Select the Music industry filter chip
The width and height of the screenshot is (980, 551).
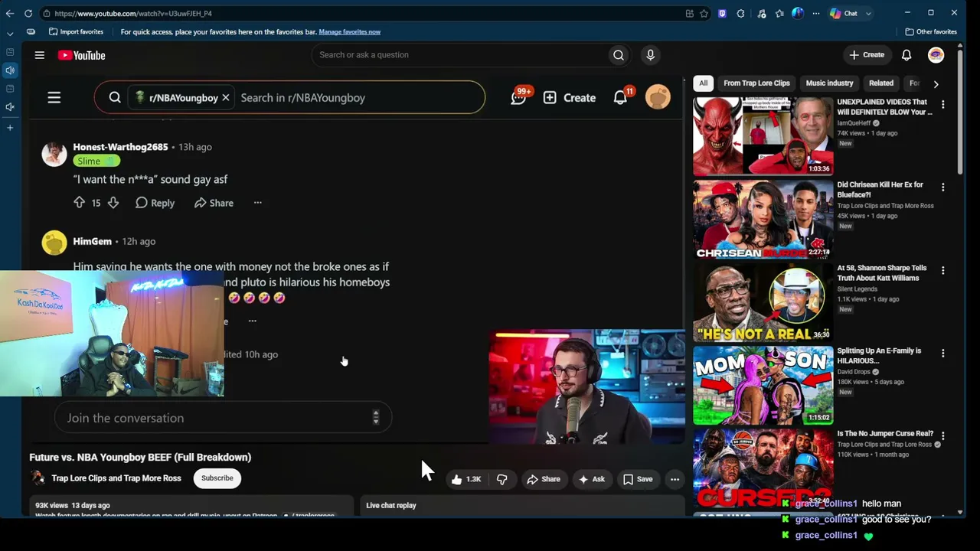[829, 83]
